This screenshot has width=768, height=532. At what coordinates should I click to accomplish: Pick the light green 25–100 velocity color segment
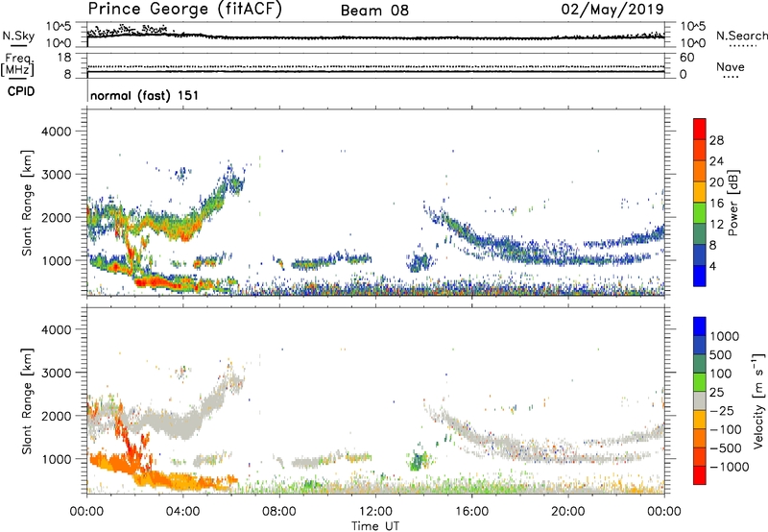(700, 382)
